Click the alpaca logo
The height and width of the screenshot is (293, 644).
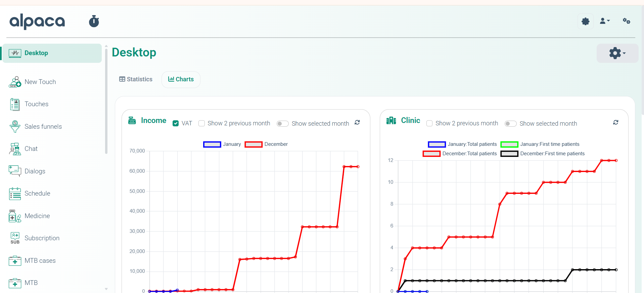[x=37, y=22]
